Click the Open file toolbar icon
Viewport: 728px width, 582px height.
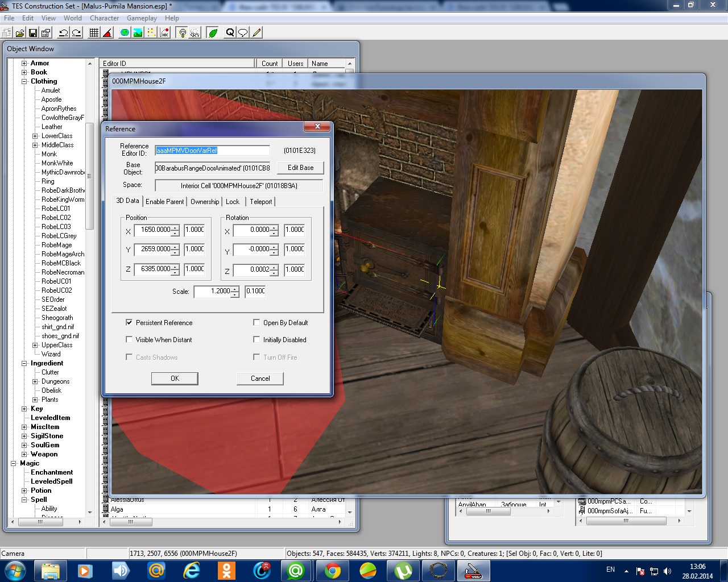click(20, 33)
